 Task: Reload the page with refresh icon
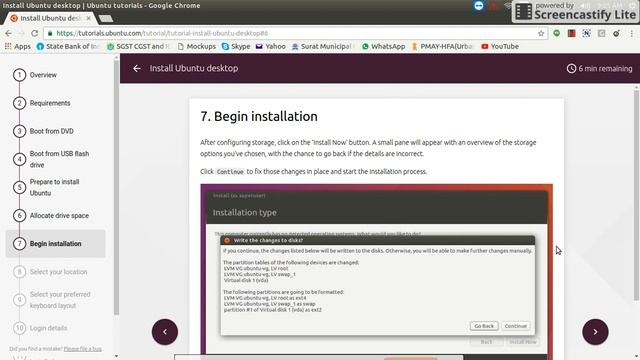[35, 33]
